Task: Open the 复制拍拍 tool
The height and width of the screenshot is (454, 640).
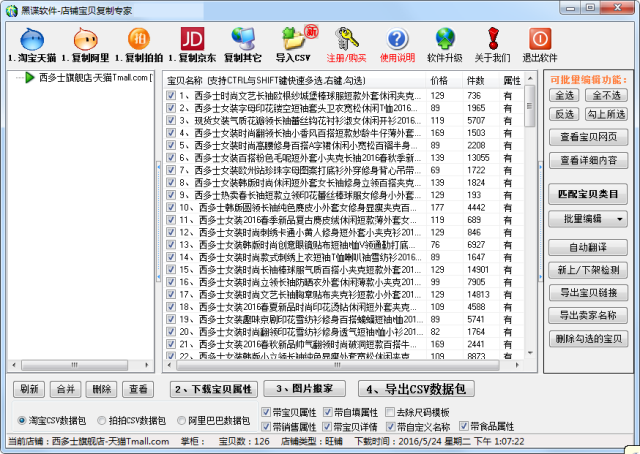Action: [139, 45]
